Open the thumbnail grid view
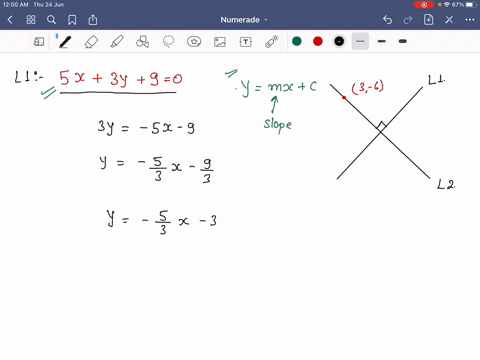480x360 pixels. [31, 20]
